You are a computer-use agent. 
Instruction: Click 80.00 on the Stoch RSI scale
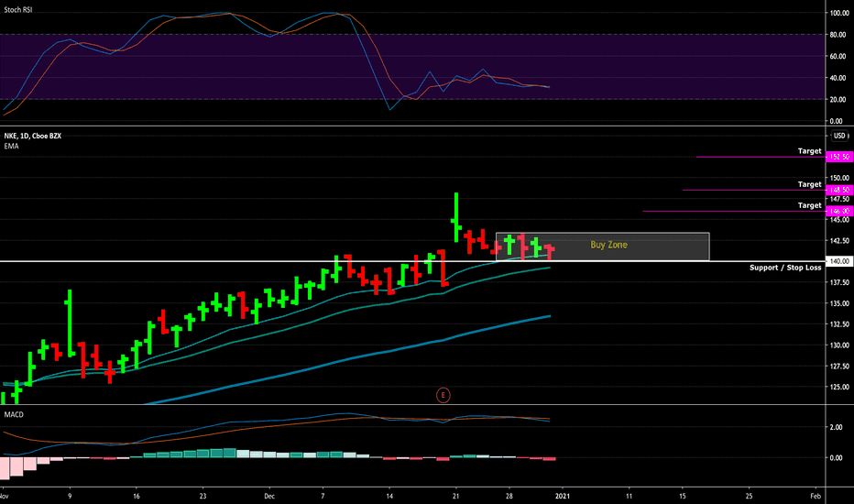pyautogui.click(x=839, y=34)
